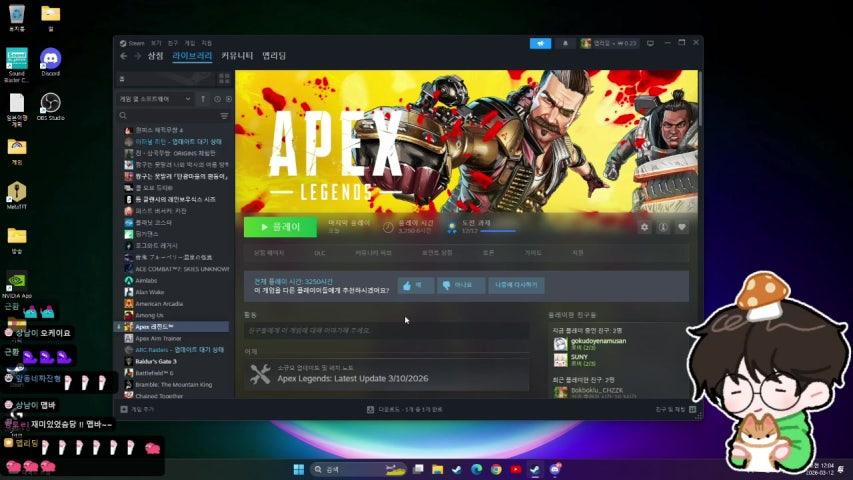Select ACE COMBAT 7: SKIES UNKNOWN entry

pos(174,269)
